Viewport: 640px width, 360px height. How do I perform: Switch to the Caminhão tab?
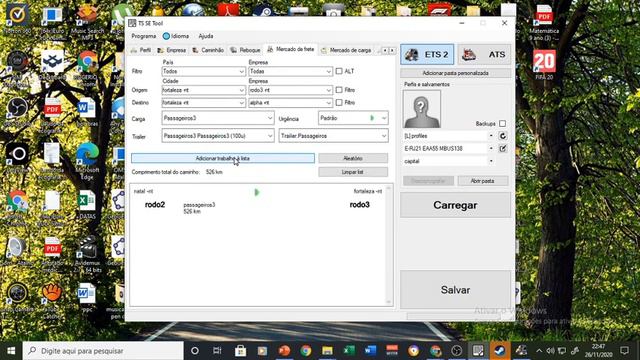(208, 50)
